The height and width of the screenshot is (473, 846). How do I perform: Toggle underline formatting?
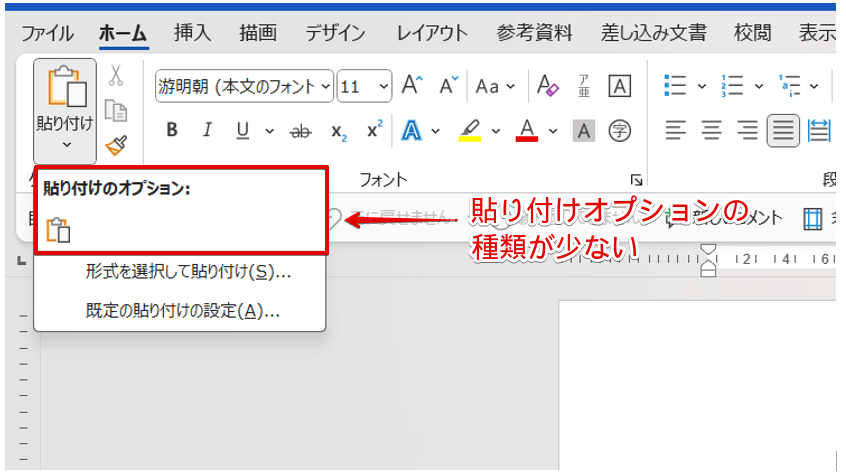(243, 131)
